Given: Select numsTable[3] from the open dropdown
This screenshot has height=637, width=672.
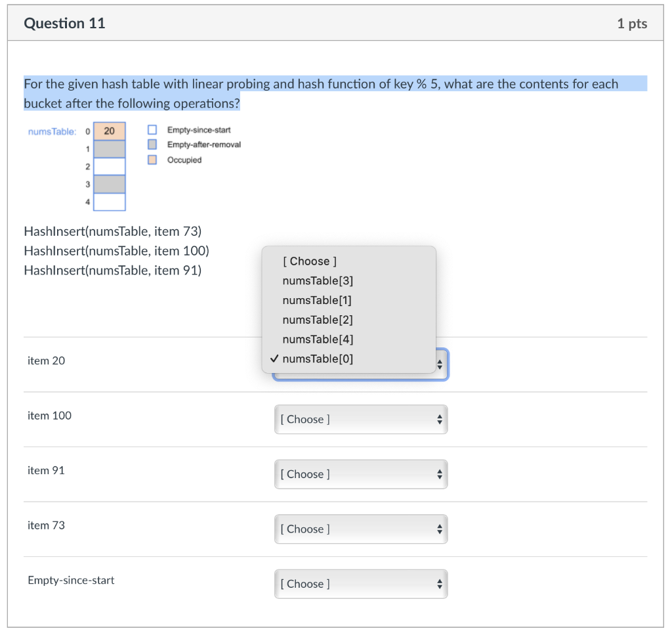Looking at the screenshot, I should (318, 280).
